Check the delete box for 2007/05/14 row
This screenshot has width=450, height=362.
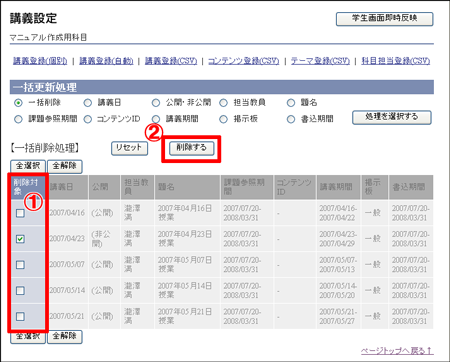click(x=20, y=290)
